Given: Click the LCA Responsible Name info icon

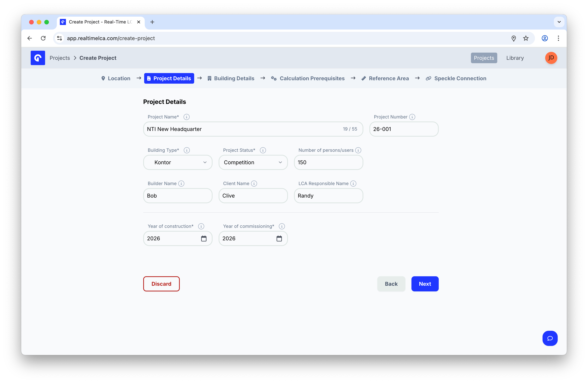Looking at the screenshot, I should click(353, 184).
